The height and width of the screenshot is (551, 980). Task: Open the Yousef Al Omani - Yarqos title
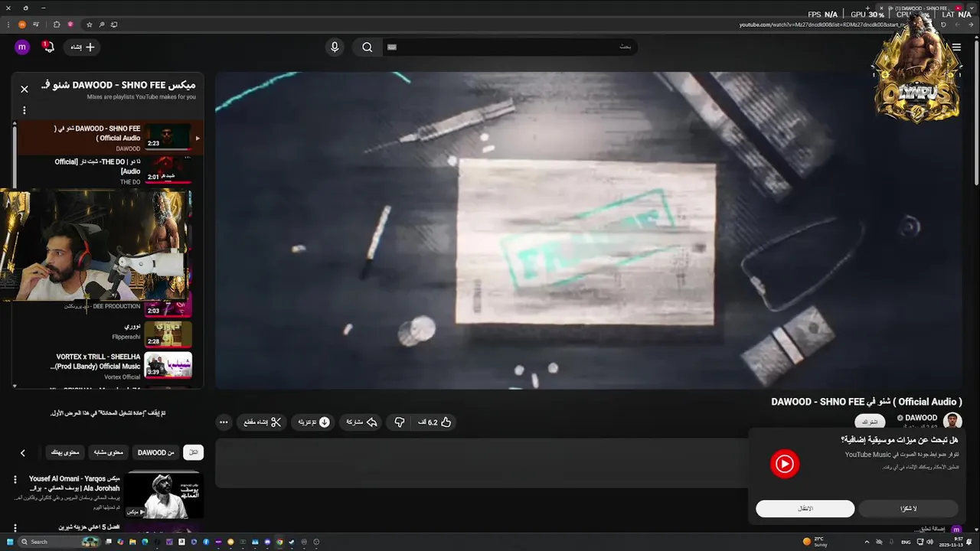[74, 483]
